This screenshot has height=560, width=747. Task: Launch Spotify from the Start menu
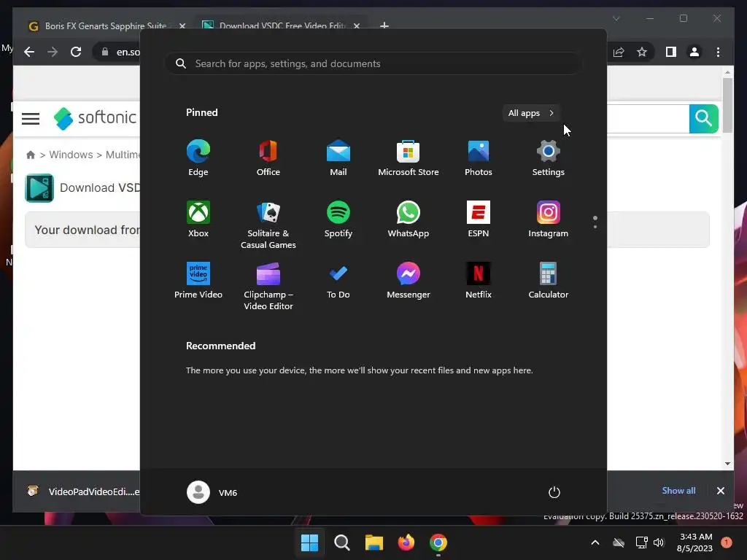[338, 219]
